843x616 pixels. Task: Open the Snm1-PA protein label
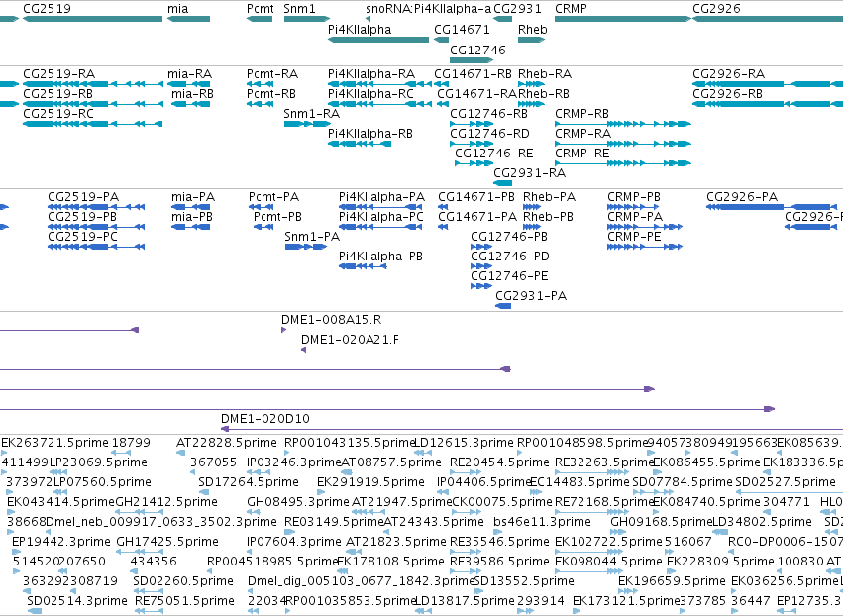pyautogui.click(x=312, y=237)
